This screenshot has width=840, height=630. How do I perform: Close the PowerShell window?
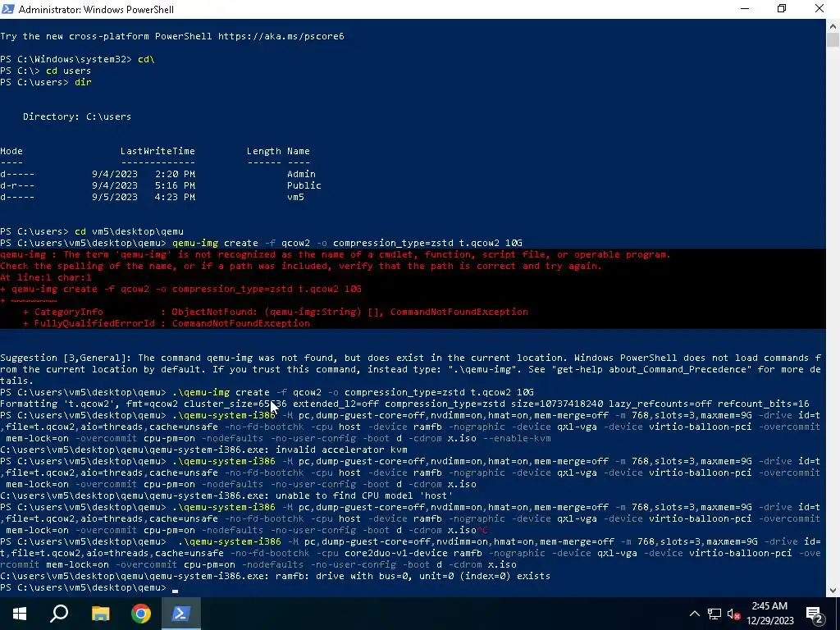pos(819,9)
